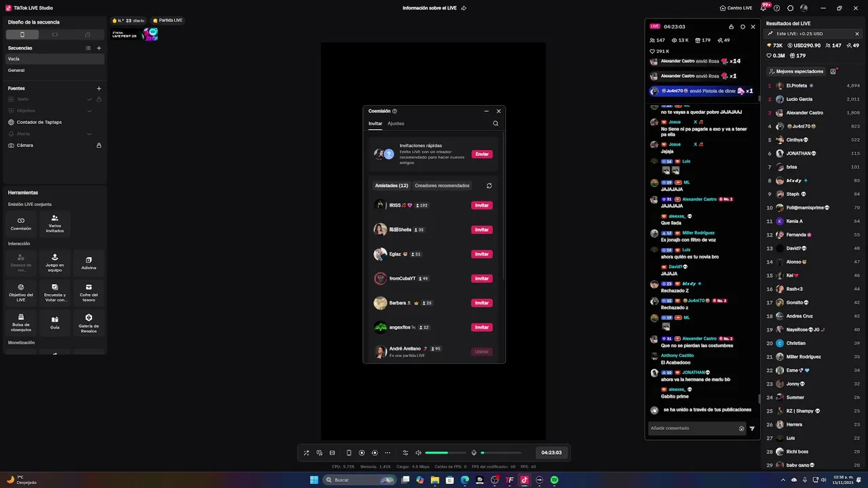Invite Barbara to co-host
Viewport: 868px width, 488px height.
pos(482,303)
